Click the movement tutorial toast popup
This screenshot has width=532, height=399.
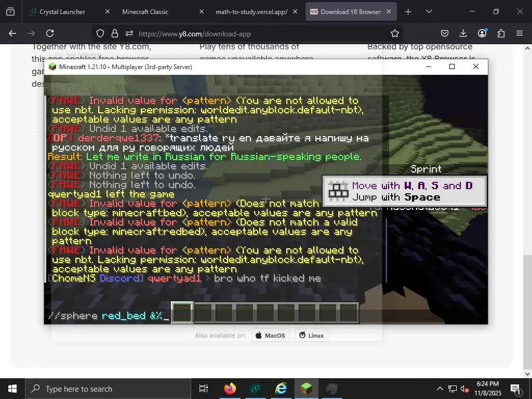click(404, 191)
